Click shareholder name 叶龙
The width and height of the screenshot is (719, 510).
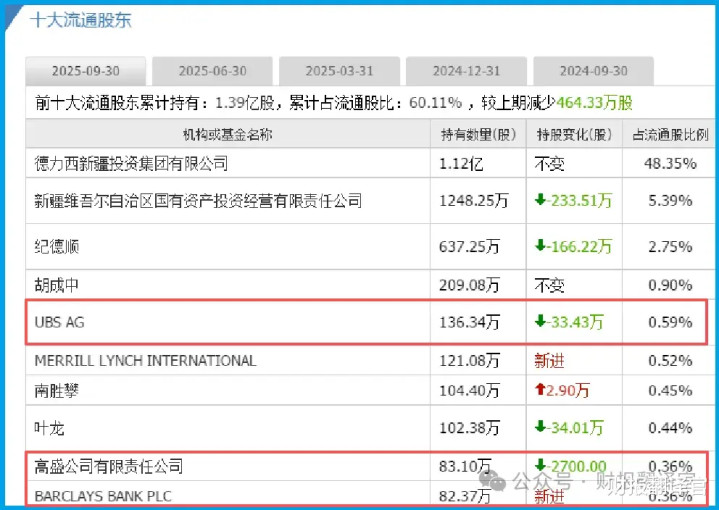[x=50, y=428]
